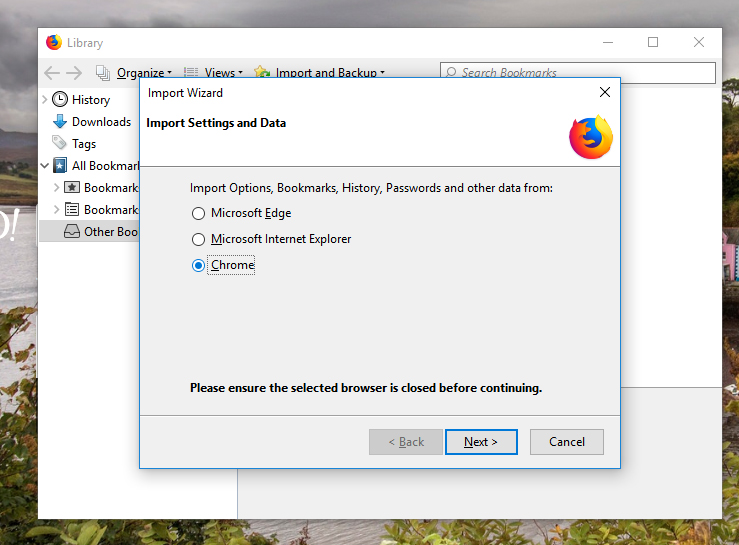Image resolution: width=739 pixels, height=545 pixels.
Task: Click the Next button in Import Wizard
Action: tap(481, 442)
